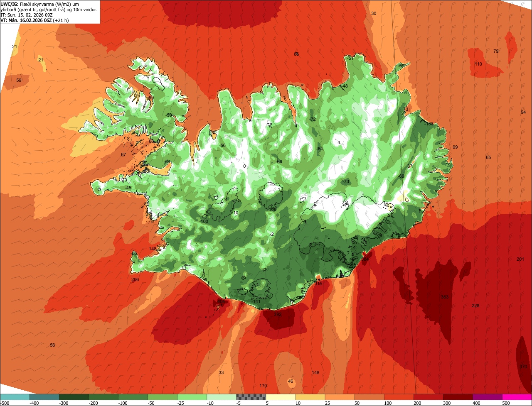Click the '300' legend label
The height and width of the screenshot is (406, 532).
[x=447, y=403]
